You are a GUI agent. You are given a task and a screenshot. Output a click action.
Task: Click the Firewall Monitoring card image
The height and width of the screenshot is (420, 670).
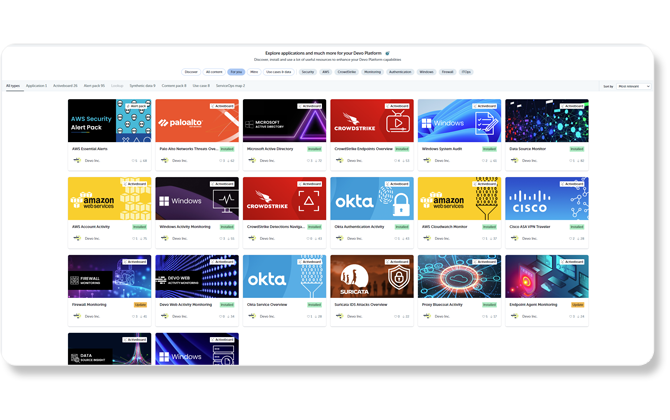pyautogui.click(x=109, y=276)
